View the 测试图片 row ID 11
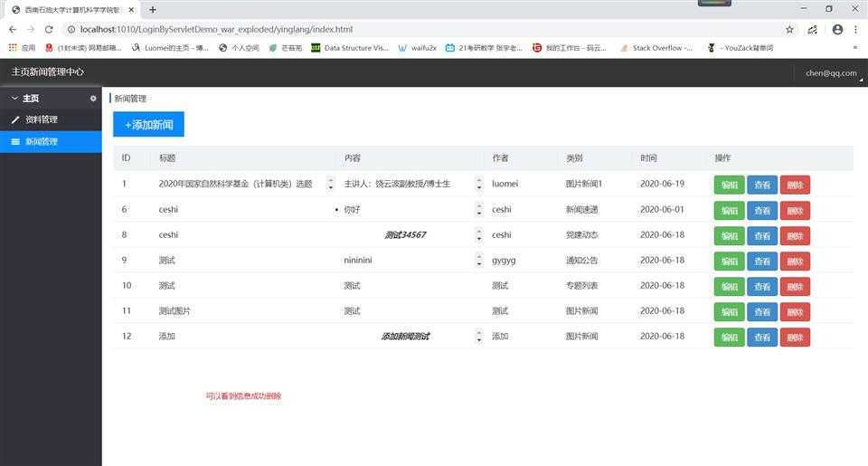This screenshot has width=868, height=466. point(762,312)
